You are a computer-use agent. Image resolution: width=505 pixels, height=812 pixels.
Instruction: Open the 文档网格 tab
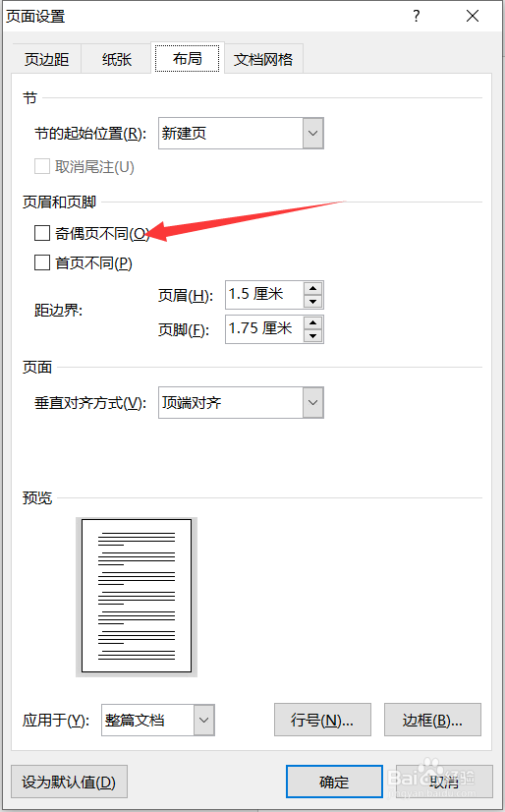pyautogui.click(x=263, y=59)
